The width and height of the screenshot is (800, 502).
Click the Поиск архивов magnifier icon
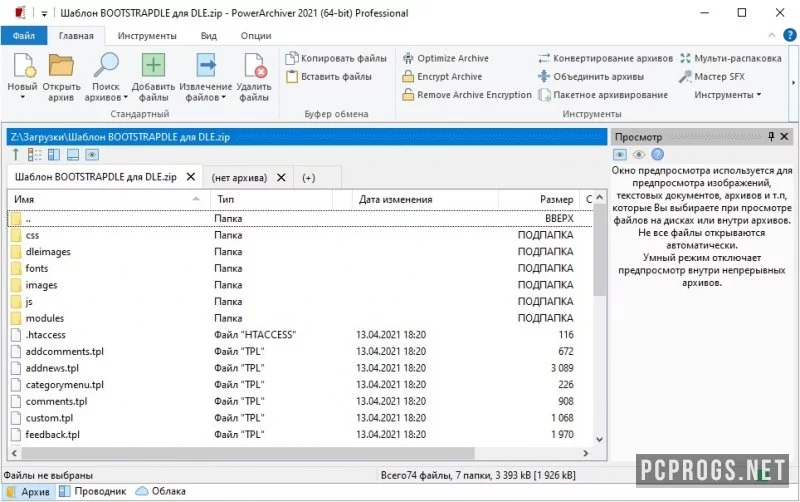[x=106, y=66]
